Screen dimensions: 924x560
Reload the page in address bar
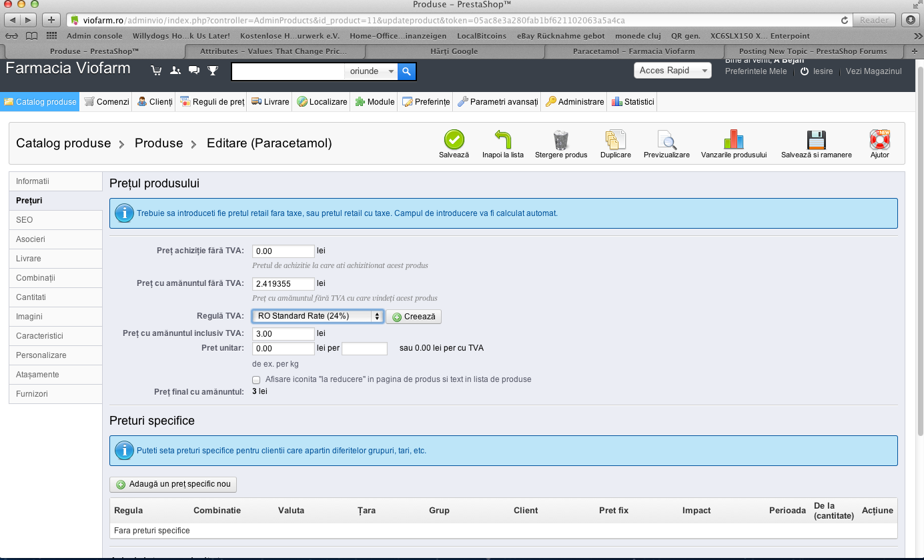[845, 20]
